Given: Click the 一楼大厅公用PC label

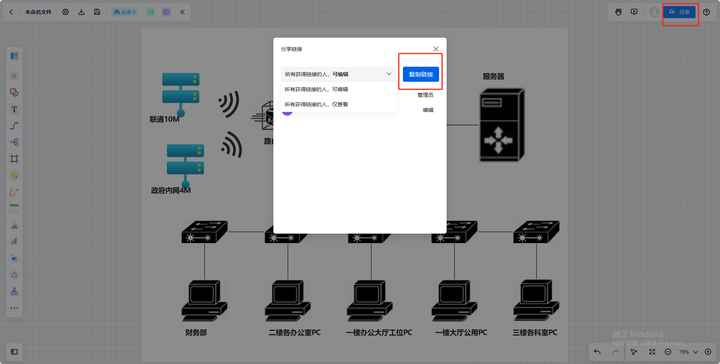Looking at the screenshot, I should [461, 332].
